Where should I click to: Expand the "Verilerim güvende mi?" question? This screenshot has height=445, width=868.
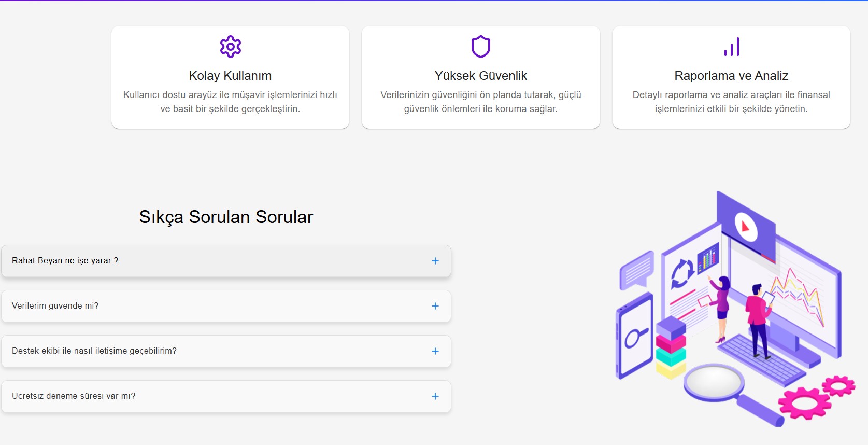click(x=55, y=305)
